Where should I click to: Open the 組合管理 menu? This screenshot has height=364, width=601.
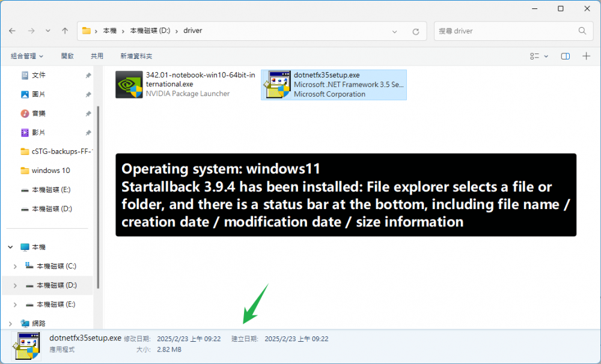click(x=27, y=56)
